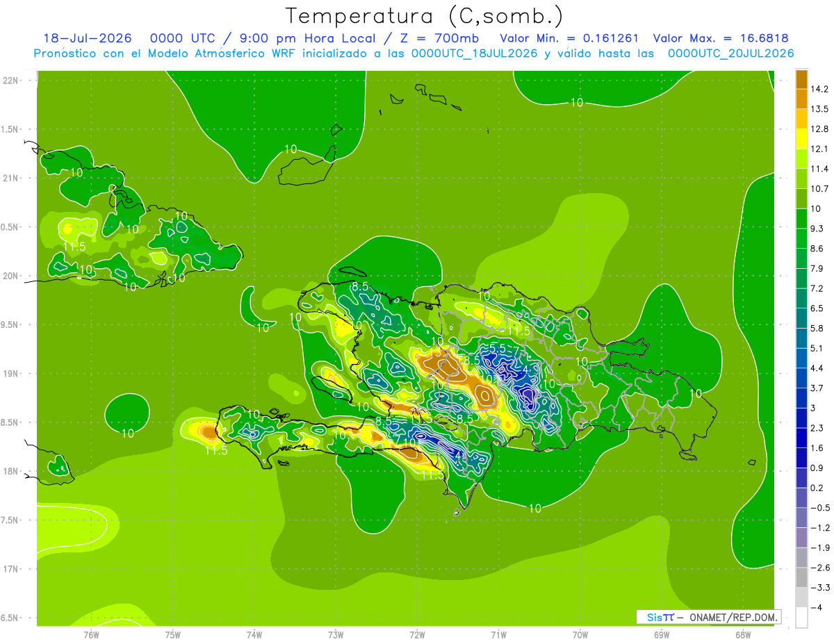The image size is (834, 644).
Task: Click the 11.4 colorbar label
Action: (x=821, y=169)
